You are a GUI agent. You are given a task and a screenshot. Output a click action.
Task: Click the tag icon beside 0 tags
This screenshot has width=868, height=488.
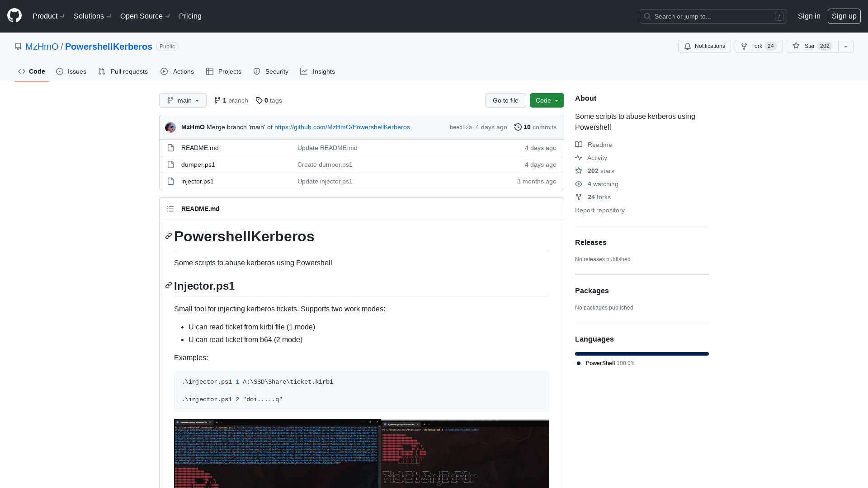pos(259,100)
